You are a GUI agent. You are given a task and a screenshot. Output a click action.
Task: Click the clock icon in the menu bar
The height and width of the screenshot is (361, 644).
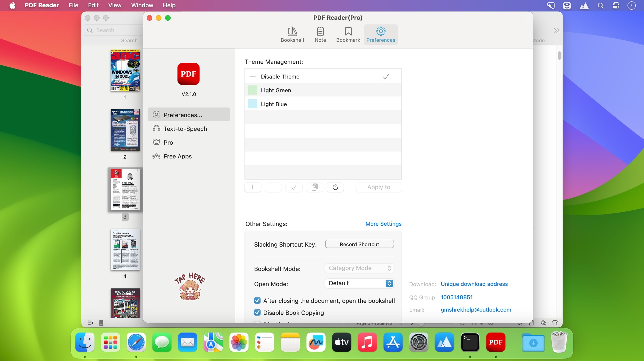click(x=631, y=6)
